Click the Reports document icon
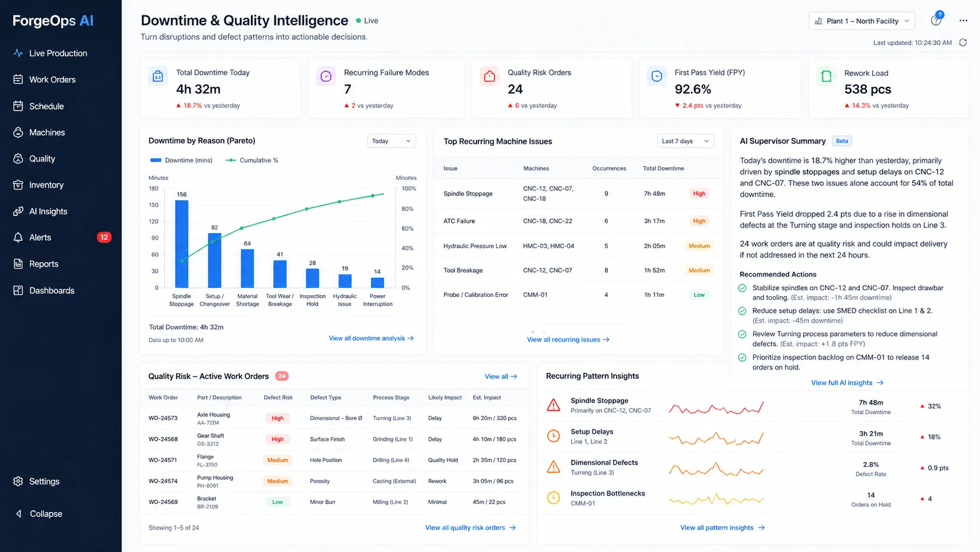980x552 pixels. pyautogui.click(x=18, y=264)
